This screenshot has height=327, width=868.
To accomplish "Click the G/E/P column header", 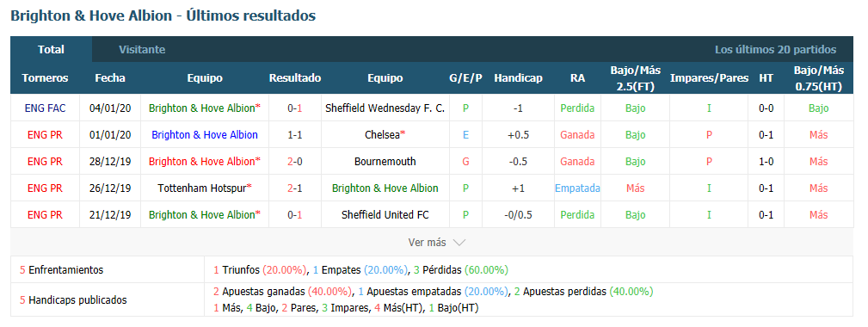I will click(x=465, y=78).
